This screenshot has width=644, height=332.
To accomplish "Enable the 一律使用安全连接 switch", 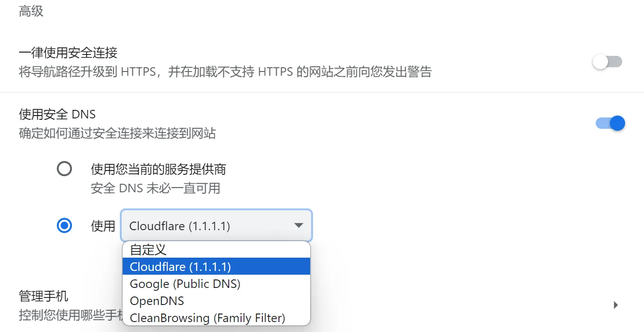I will click(x=607, y=62).
